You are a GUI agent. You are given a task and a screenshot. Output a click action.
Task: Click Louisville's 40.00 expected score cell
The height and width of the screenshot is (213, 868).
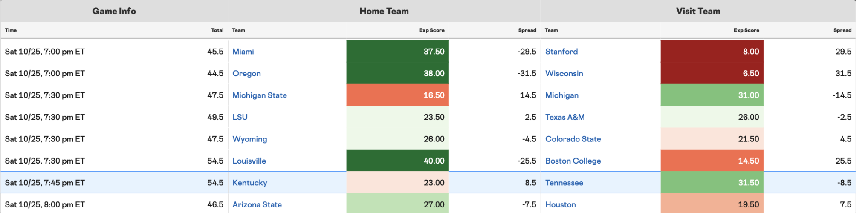coord(397,161)
